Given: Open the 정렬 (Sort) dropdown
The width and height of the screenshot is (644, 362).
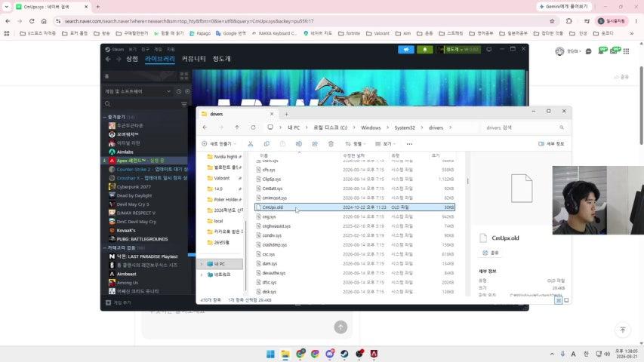Looking at the screenshot, I should pyautogui.click(x=356, y=144).
